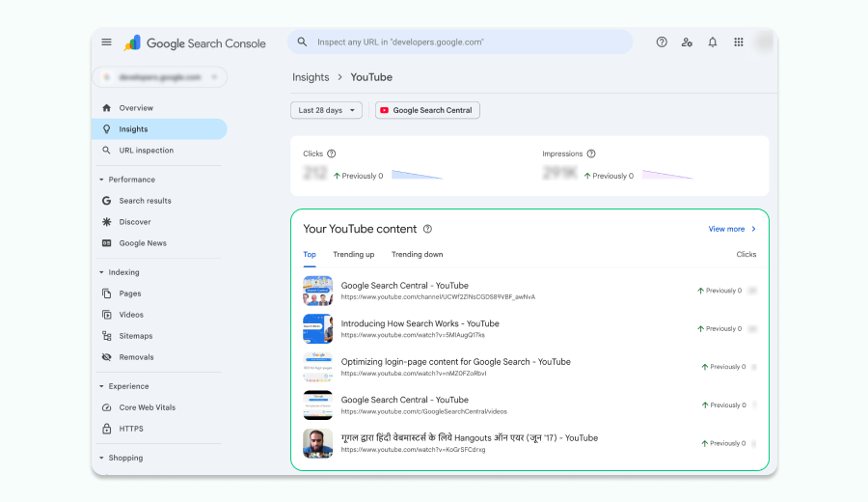The image size is (868, 502).
Task: Click help icon beside Your YouTube content
Action: 427,229
